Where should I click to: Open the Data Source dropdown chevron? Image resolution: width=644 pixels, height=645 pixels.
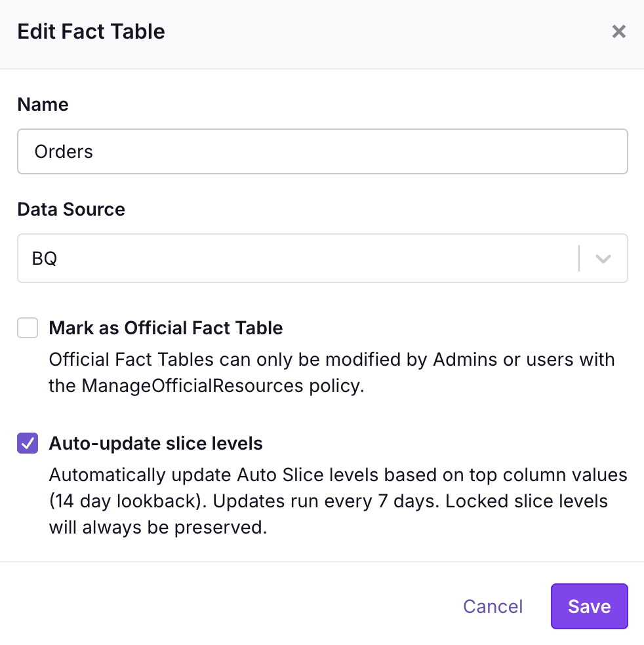point(603,258)
